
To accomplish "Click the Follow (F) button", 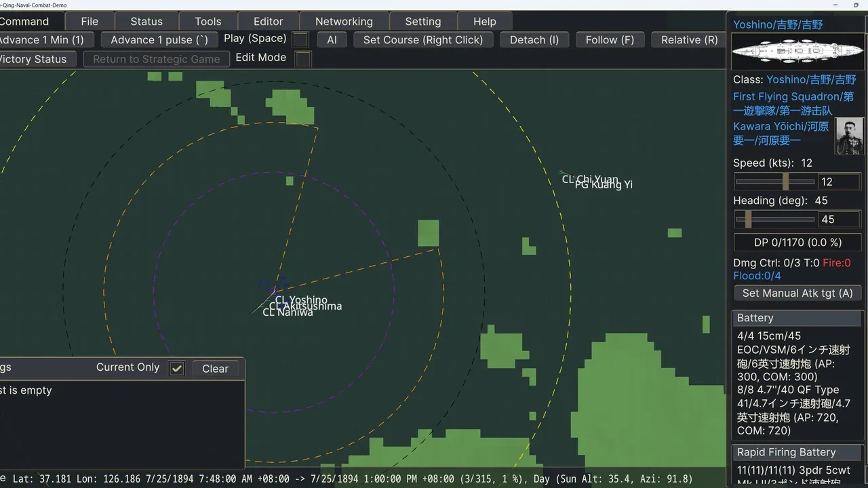I will point(610,40).
